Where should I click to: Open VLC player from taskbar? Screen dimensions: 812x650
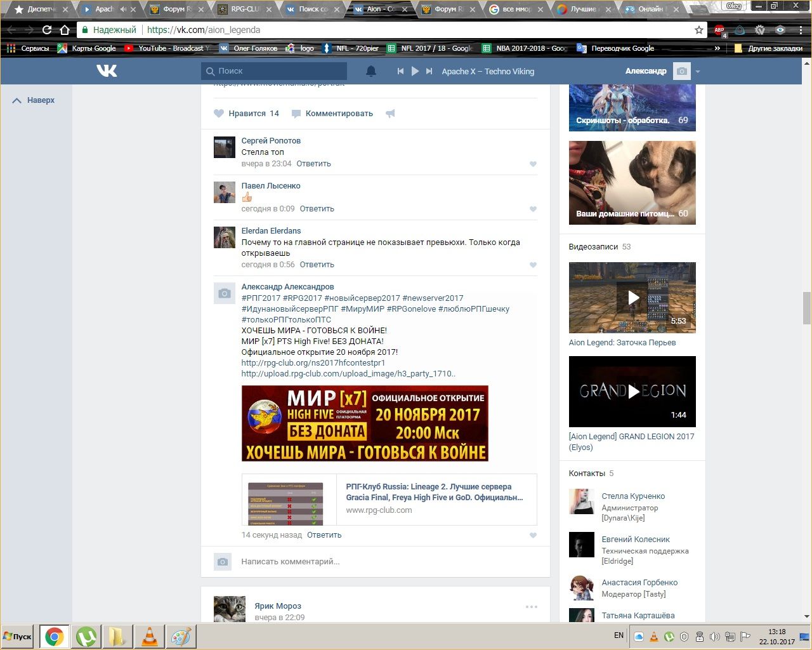click(x=150, y=636)
